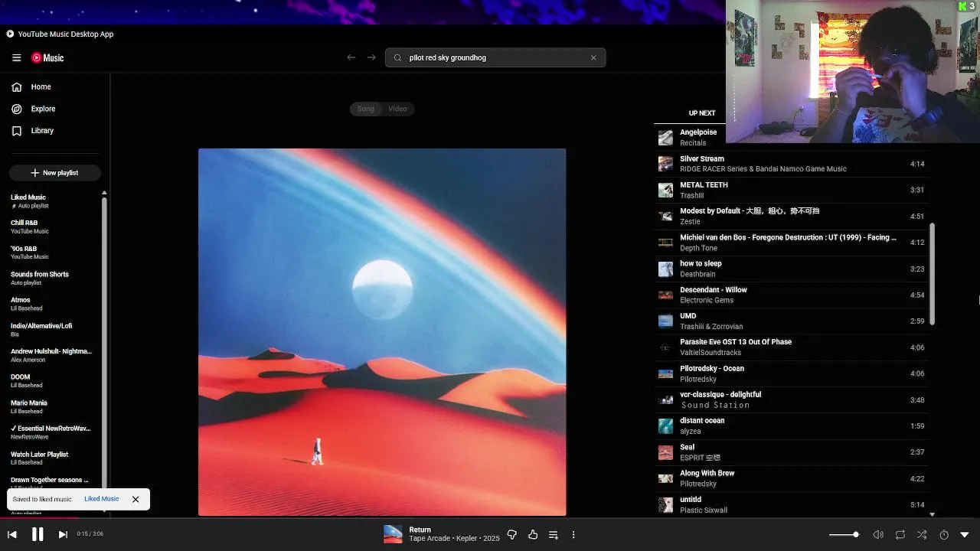Open Atmos playlist
Viewport: 980px width, 551px height.
(52, 304)
